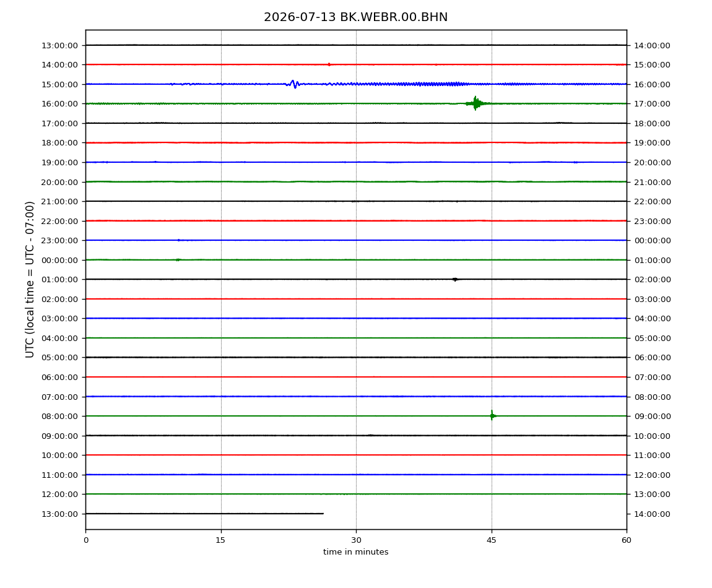This screenshot has width=712, height=588.
Task: Click the x-axis tick label 60
Action: click(x=627, y=540)
